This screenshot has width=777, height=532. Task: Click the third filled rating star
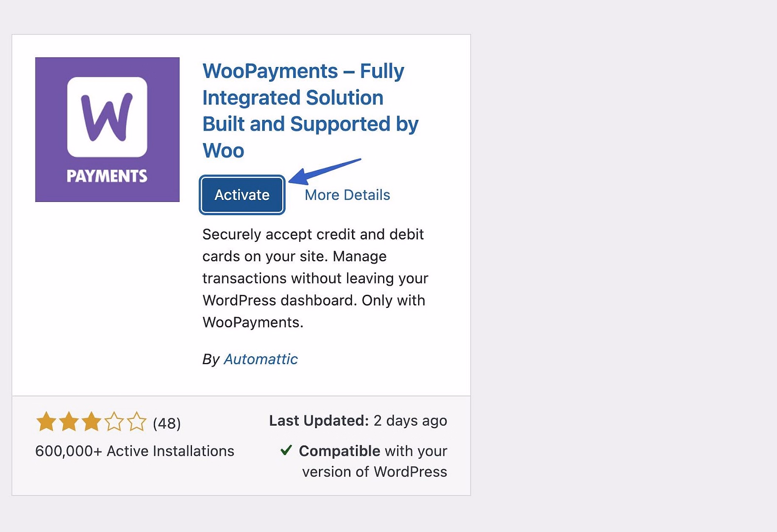coord(92,422)
